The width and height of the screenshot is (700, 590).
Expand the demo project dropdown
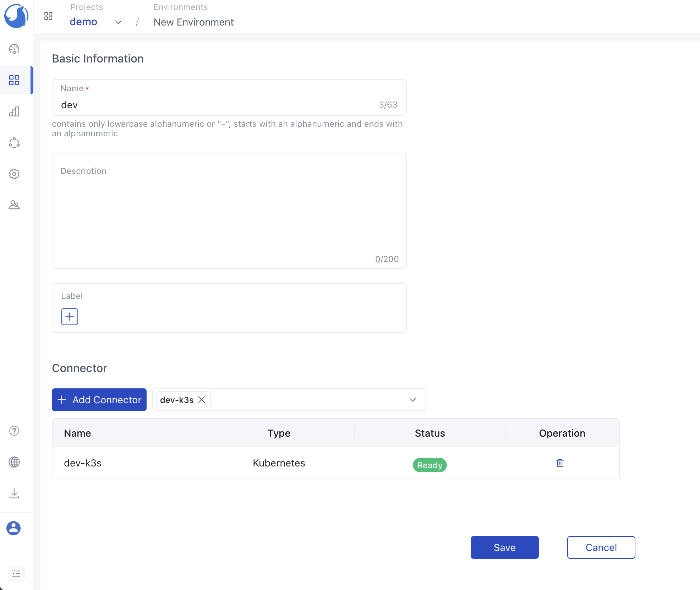point(117,22)
